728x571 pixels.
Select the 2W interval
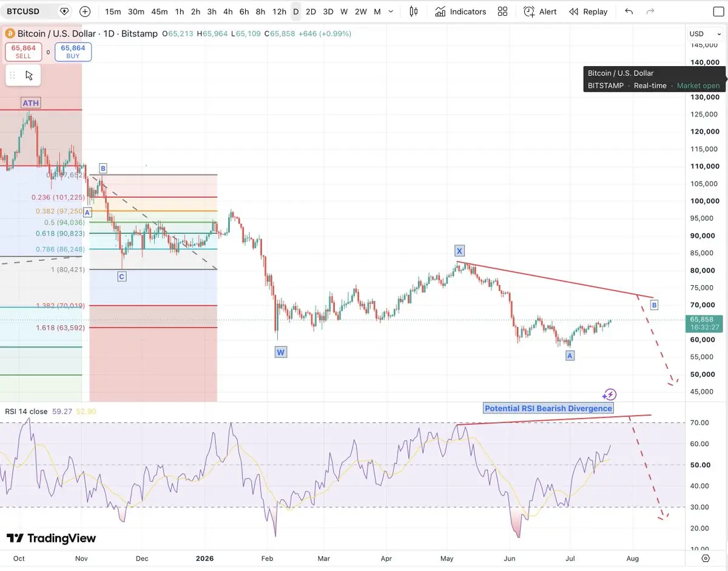pos(360,12)
